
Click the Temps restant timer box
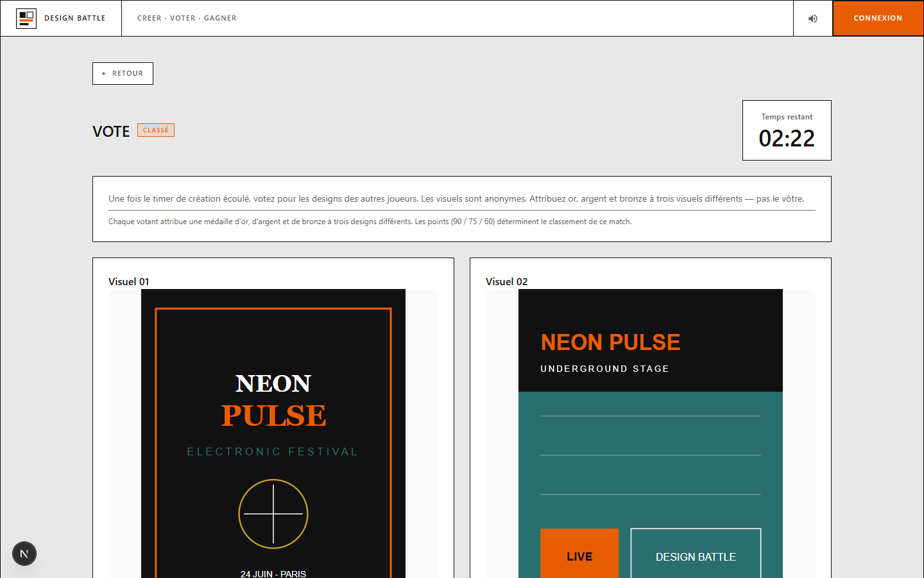click(787, 130)
